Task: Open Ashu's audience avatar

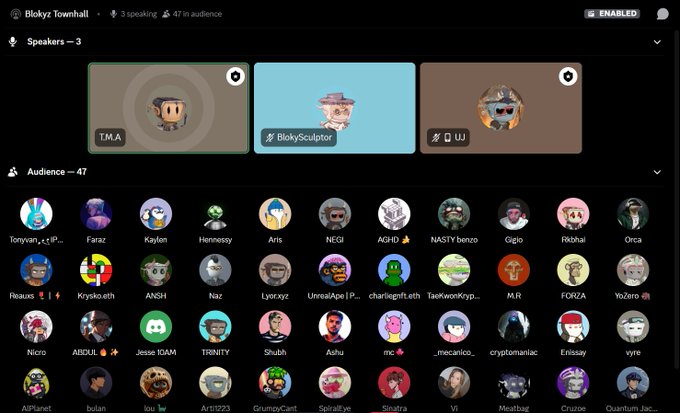Action: coord(335,327)
